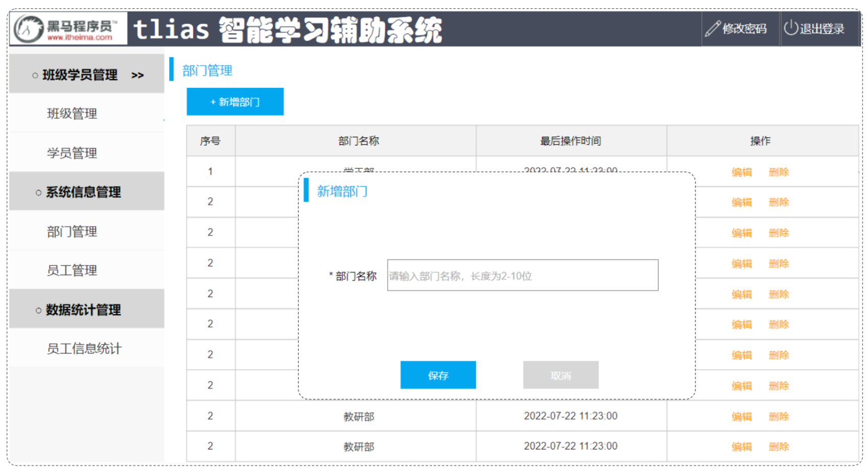
Task: Click the 黑马程序员 logo
Action: pyautogui.click(x=64, y=29)
